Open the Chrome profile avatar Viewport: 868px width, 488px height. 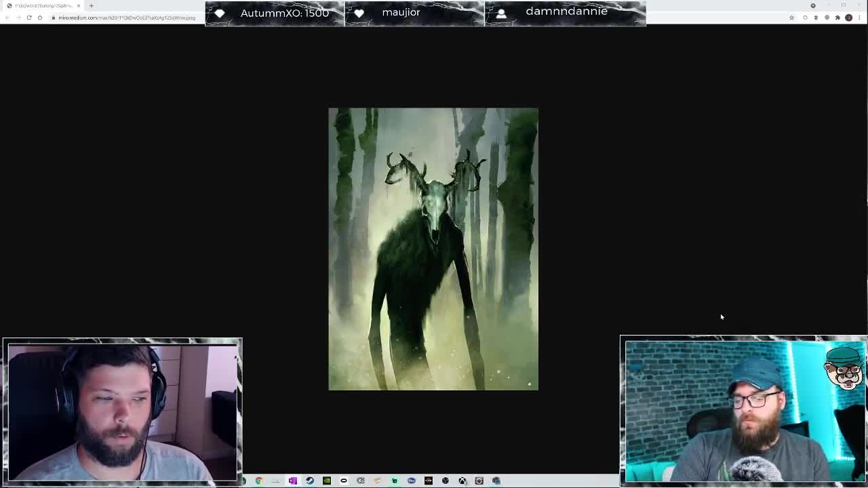[x=848, y=18]
